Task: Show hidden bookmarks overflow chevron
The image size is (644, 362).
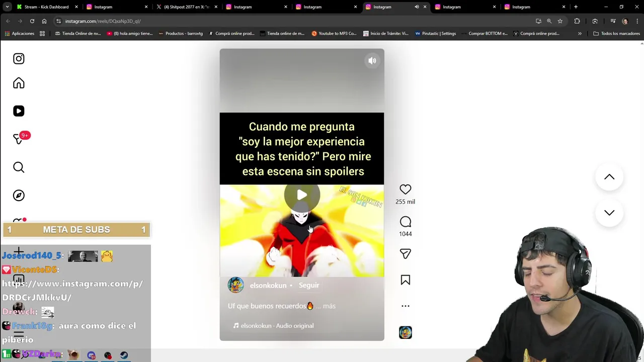Action: pyautogui.click(x=580, y=34)
